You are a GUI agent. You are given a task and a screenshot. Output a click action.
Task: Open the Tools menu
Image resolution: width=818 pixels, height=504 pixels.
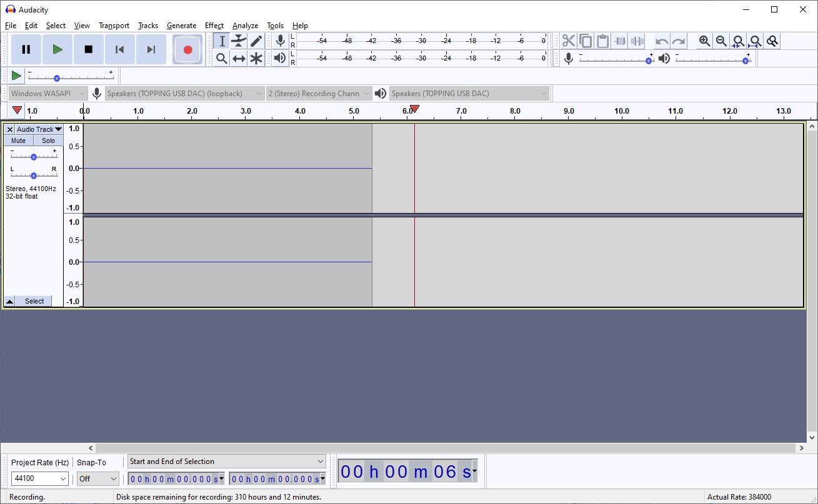pos(276,26)
